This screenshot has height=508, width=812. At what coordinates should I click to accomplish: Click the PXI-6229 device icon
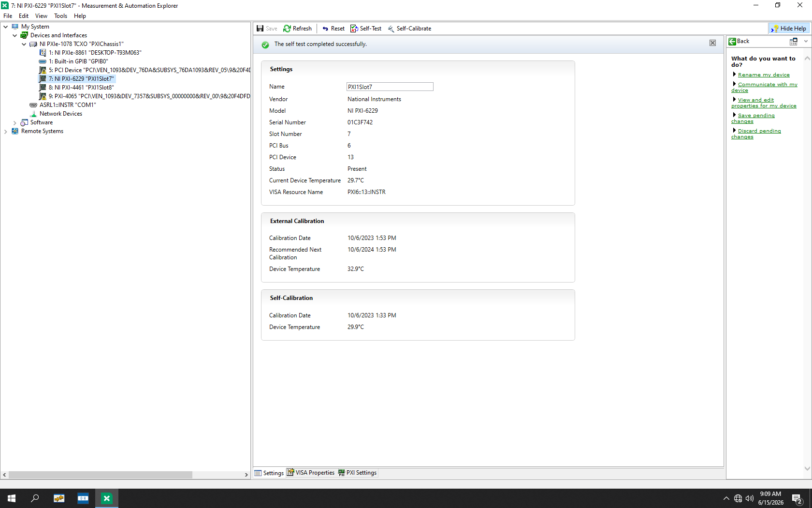pyautogui.click(x=43, y=79)
